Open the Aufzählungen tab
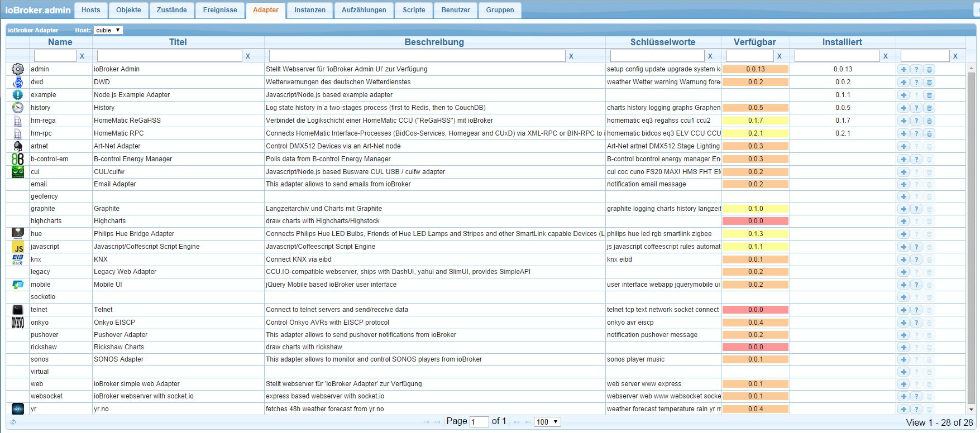 click(x=364, y=10)
